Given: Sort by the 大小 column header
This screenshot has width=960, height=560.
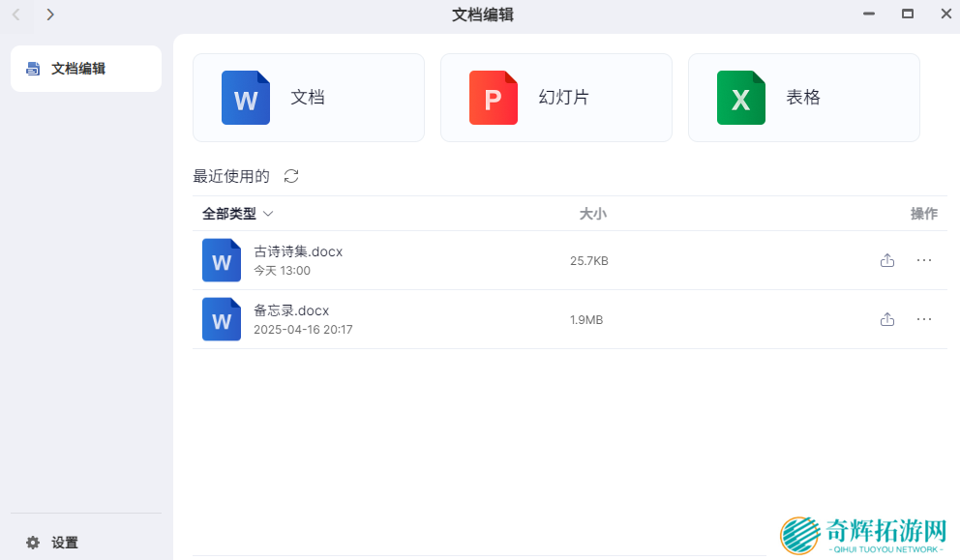Looking at the screenshot, I should [592, 214].
